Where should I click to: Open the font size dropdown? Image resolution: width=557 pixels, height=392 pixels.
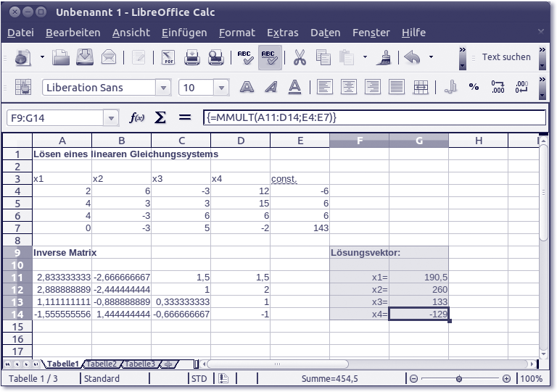point(222,88)
